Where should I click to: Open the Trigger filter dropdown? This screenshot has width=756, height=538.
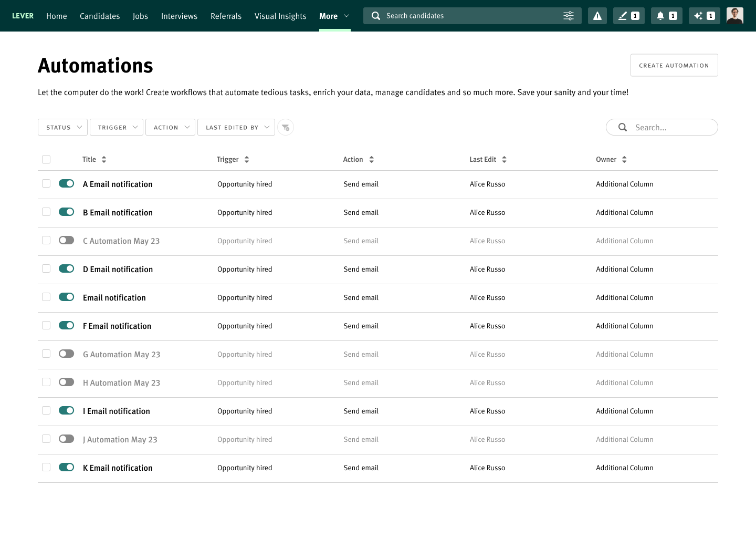click(117, 127)
